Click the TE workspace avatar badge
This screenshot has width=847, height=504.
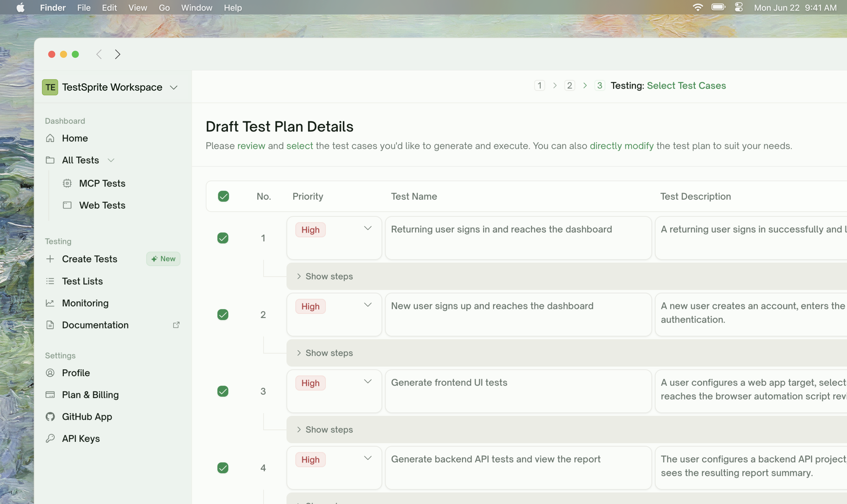pos(50,87)
